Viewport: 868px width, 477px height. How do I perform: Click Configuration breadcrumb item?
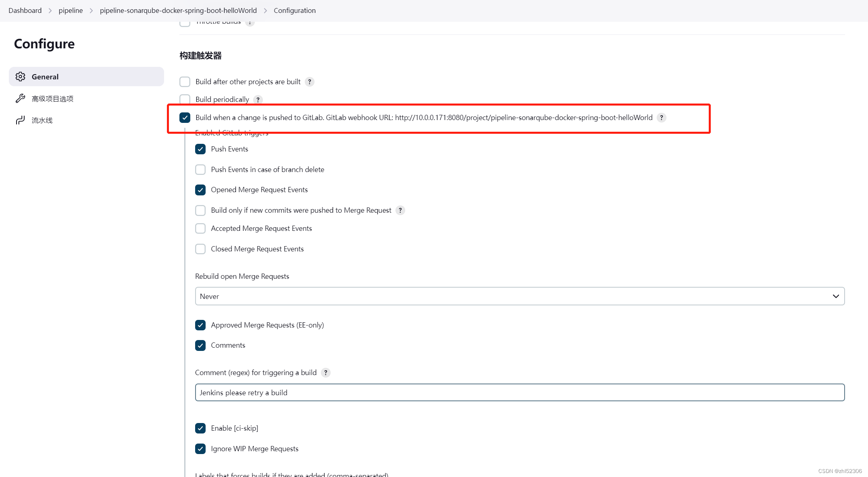point(295,10)
